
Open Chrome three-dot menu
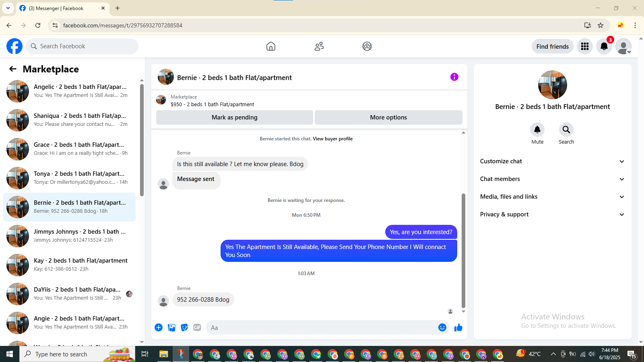pyautogui.click(x=635, y=25)
